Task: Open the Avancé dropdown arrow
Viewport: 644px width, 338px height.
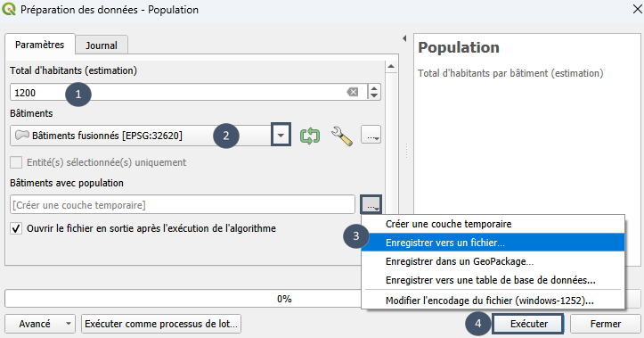Action: point(69,324)
